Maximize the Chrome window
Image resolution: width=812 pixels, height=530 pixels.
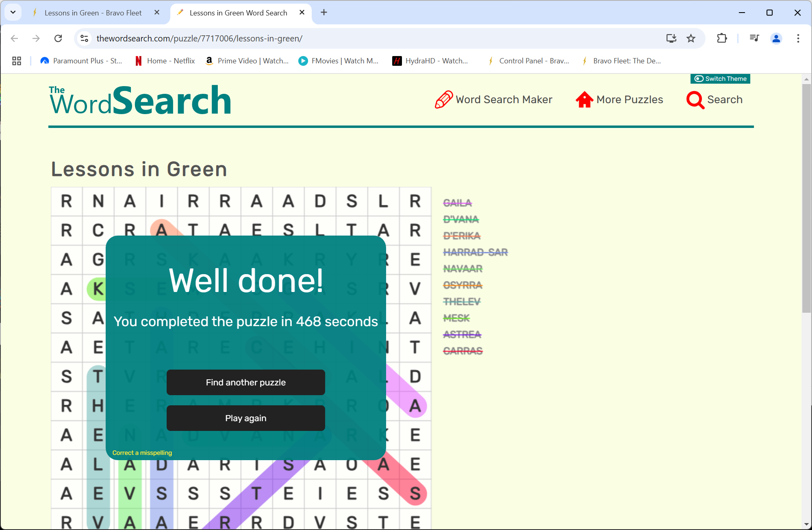(x=769, y=13)
